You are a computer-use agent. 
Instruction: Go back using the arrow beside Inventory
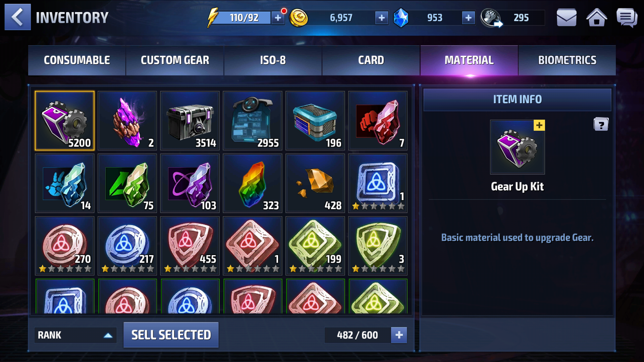[x=17, y=17]
